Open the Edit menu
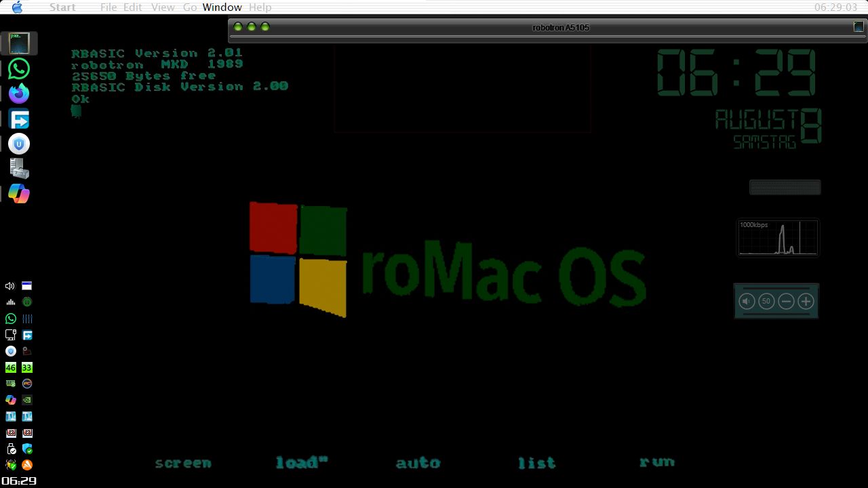This screenshot has width=868, height=488. (133, 7)
